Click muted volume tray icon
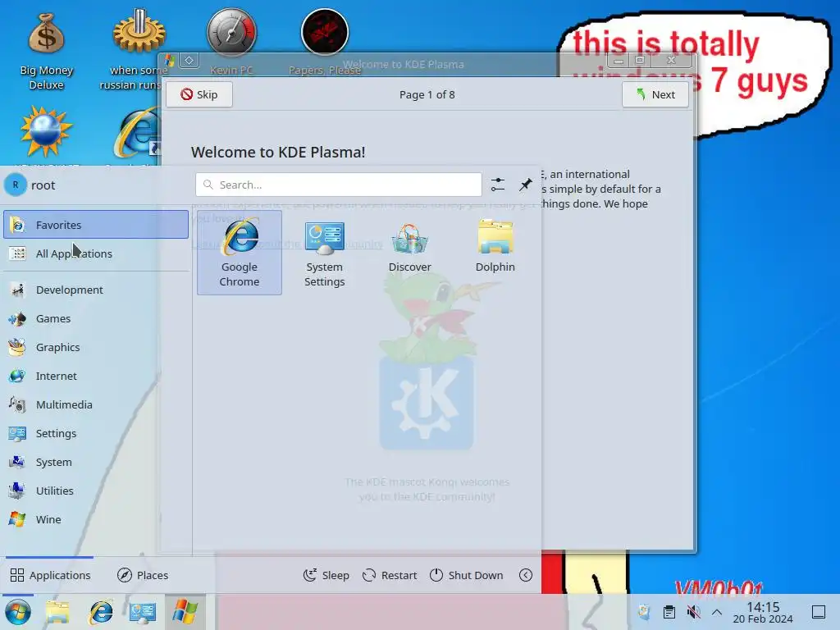Viewport: 840px width, 630px height. coord(693,612)
